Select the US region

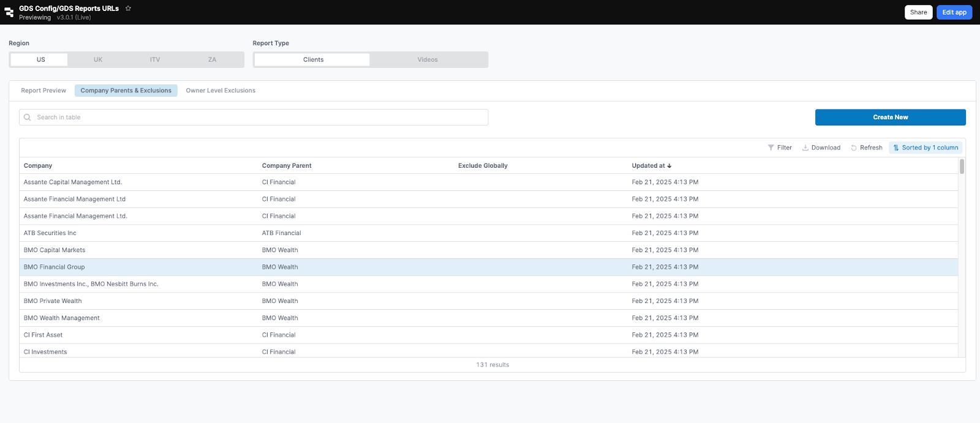[x=40, y=59]
